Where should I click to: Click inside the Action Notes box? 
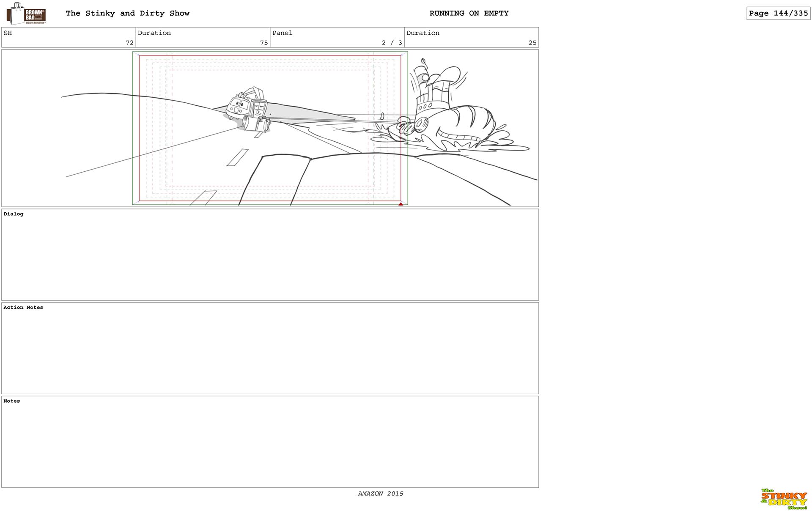270,348
